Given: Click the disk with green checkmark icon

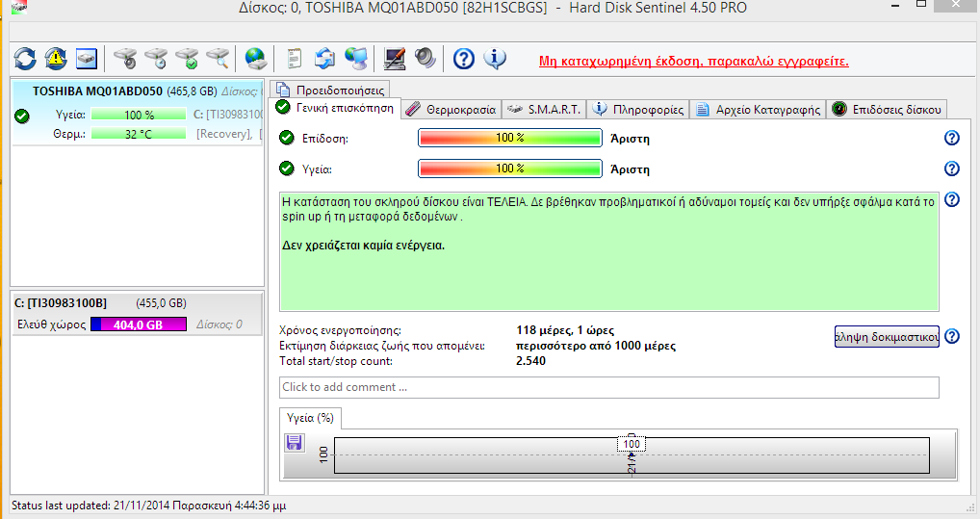Looking at the screenshot, I should tap(187, 59).
